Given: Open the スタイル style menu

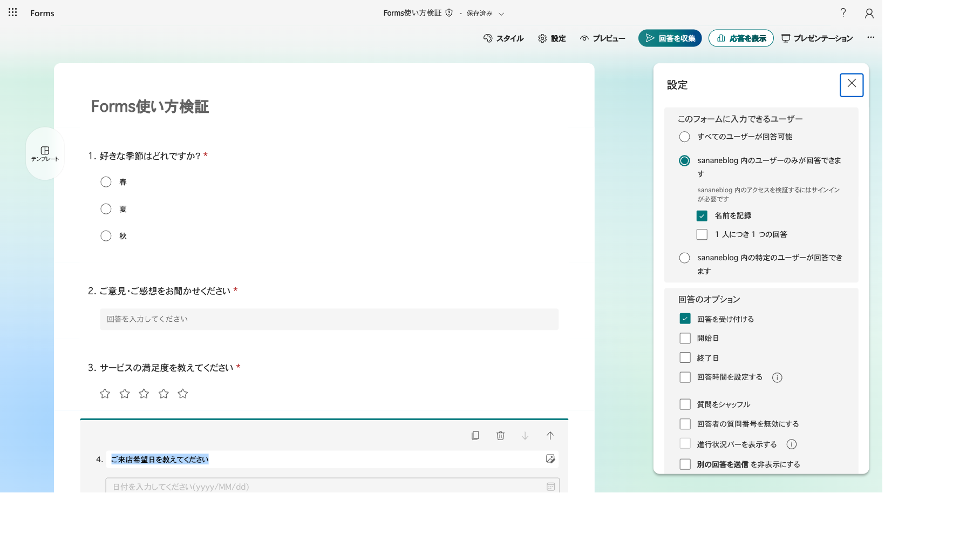Looking at the screenshot, I should pos(503,38).
